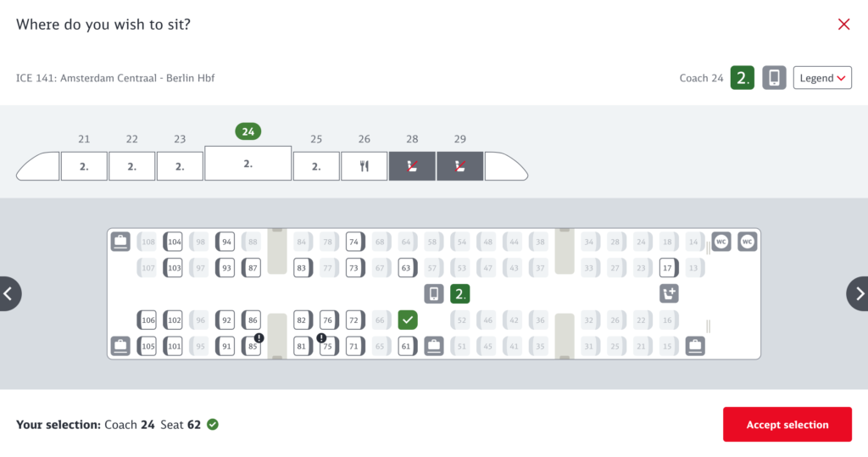Deselect the checked seat 62
868x457 pixels.
(408, 320)
